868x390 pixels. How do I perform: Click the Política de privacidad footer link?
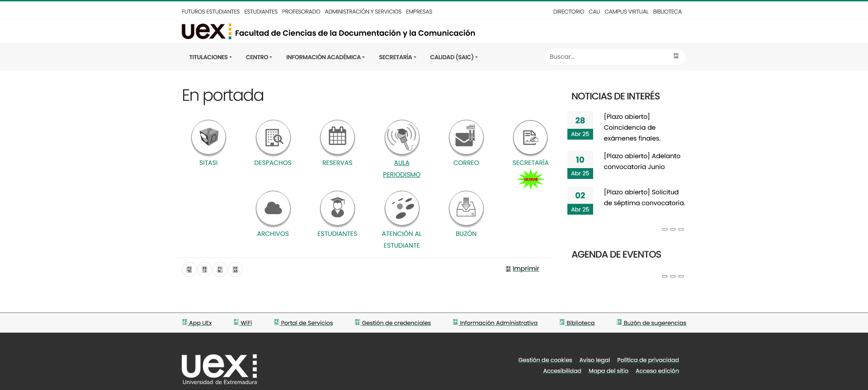coord(647,360)
